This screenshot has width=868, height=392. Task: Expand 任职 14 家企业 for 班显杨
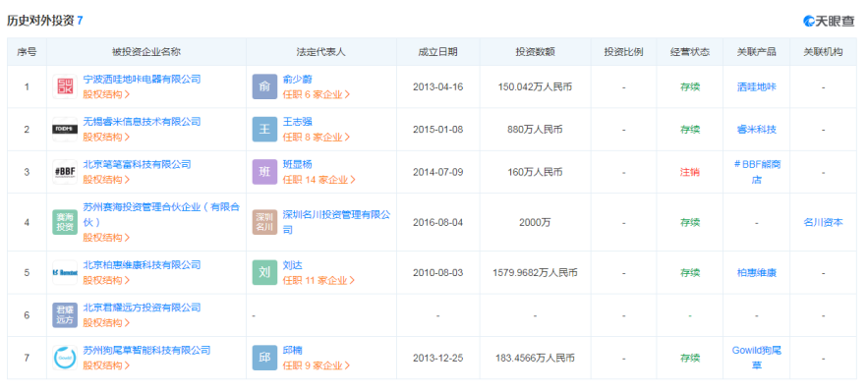pyautogui.click(x=318, y=180)
